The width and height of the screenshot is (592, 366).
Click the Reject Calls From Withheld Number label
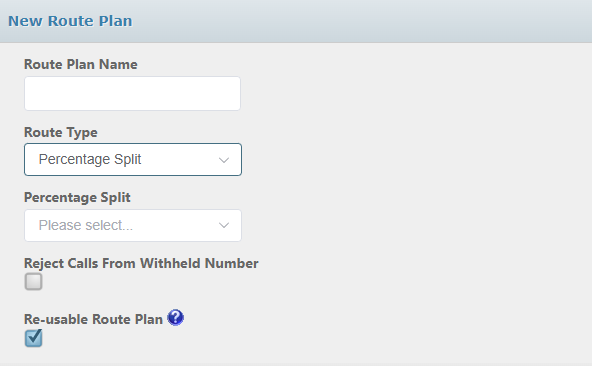(x=141, y=263)
